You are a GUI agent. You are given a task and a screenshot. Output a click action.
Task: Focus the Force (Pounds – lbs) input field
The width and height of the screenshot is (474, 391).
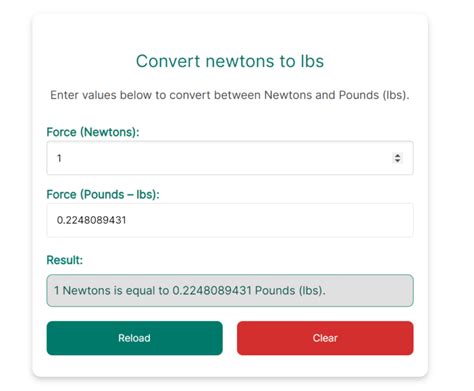pos(230,220)
